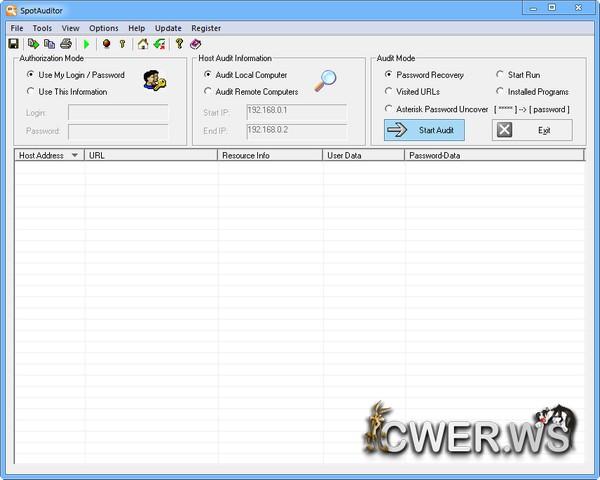Screen dimensions: 600x480
Task: Click the Start Audit button
Action: [424, 130]
